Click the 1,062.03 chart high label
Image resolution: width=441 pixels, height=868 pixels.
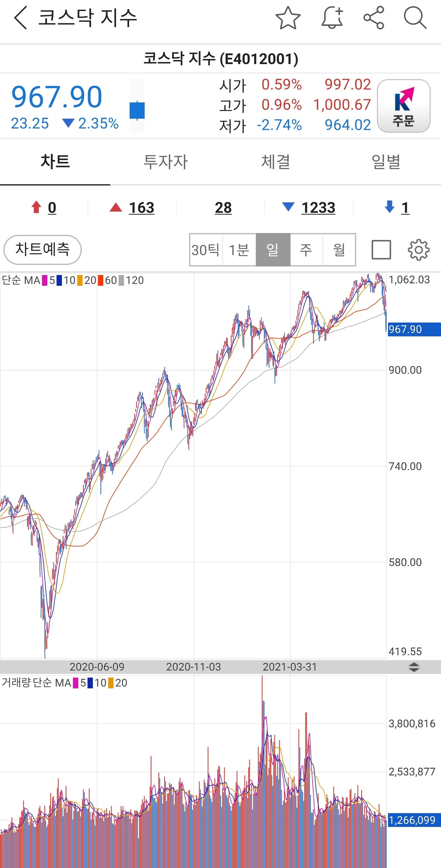pyautogui.click(x=409, y=280)
